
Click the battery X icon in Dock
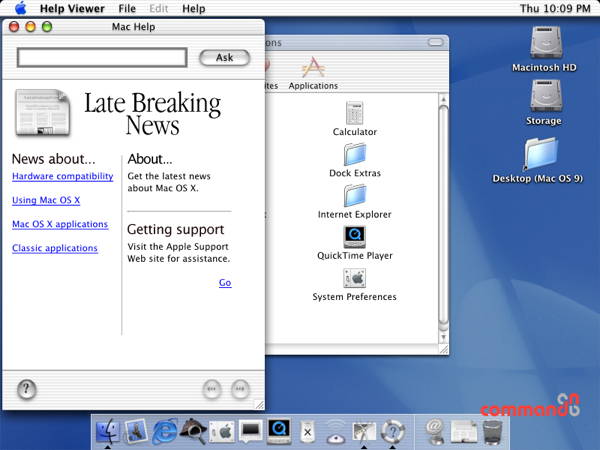pyautogui.click(x=307, y=432)
